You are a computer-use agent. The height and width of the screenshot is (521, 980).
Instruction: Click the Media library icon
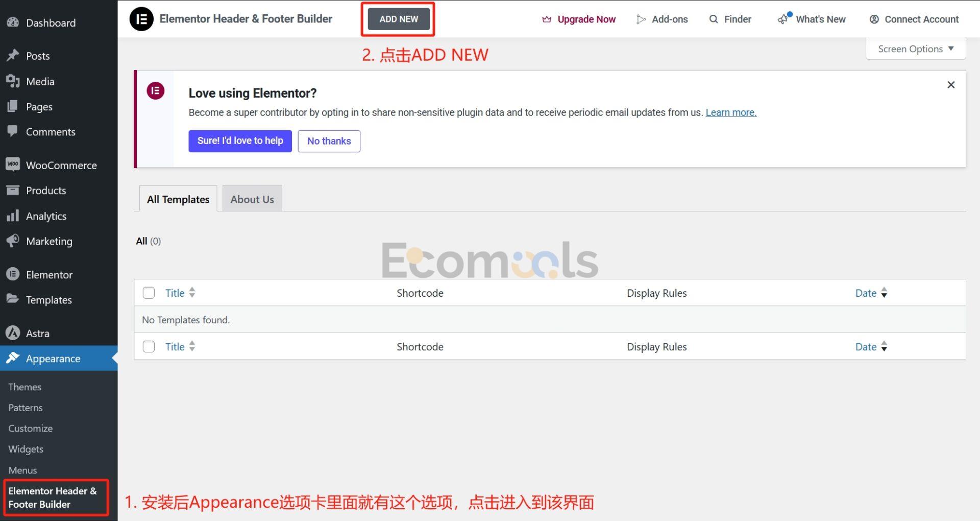pos(13,81)
